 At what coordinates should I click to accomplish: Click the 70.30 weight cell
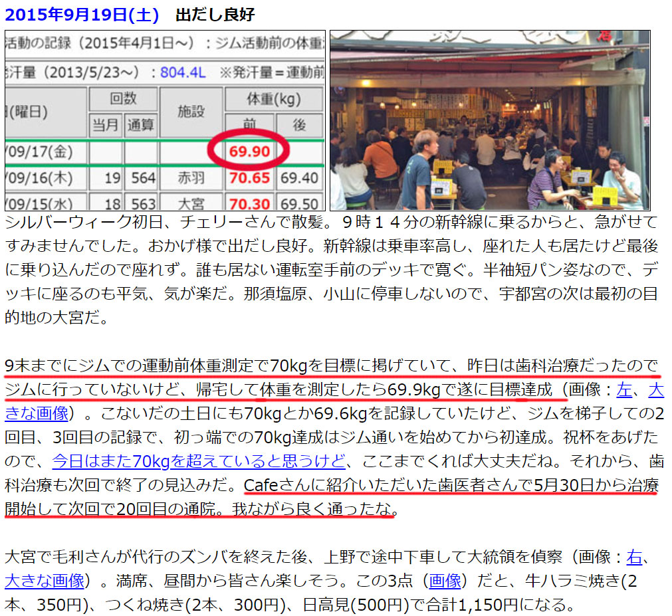click(249, 203)
